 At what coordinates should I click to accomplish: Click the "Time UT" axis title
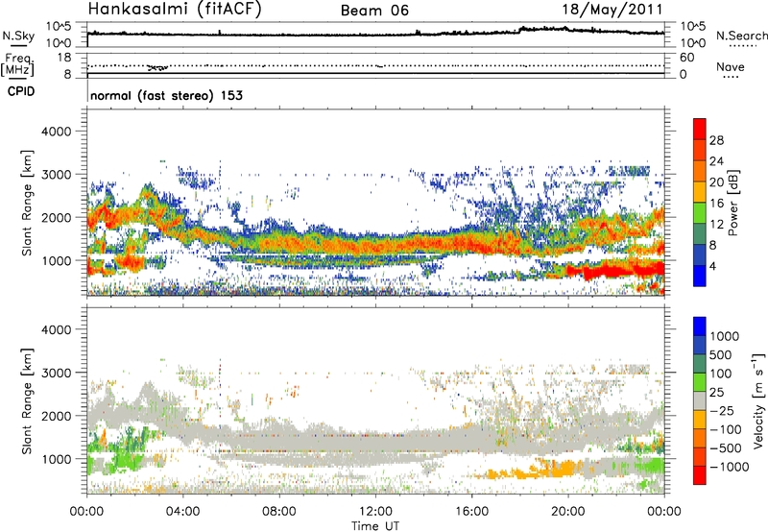point(375,526)
